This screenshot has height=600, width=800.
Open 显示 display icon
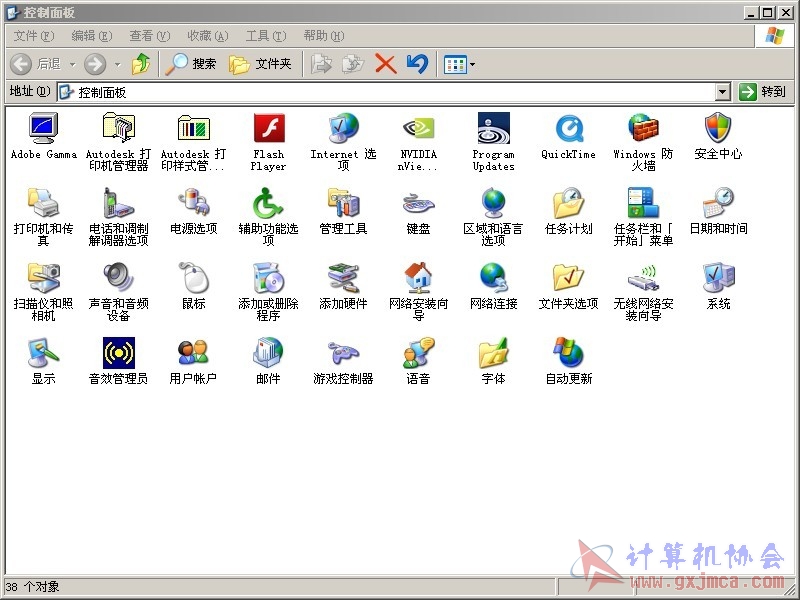43,353
